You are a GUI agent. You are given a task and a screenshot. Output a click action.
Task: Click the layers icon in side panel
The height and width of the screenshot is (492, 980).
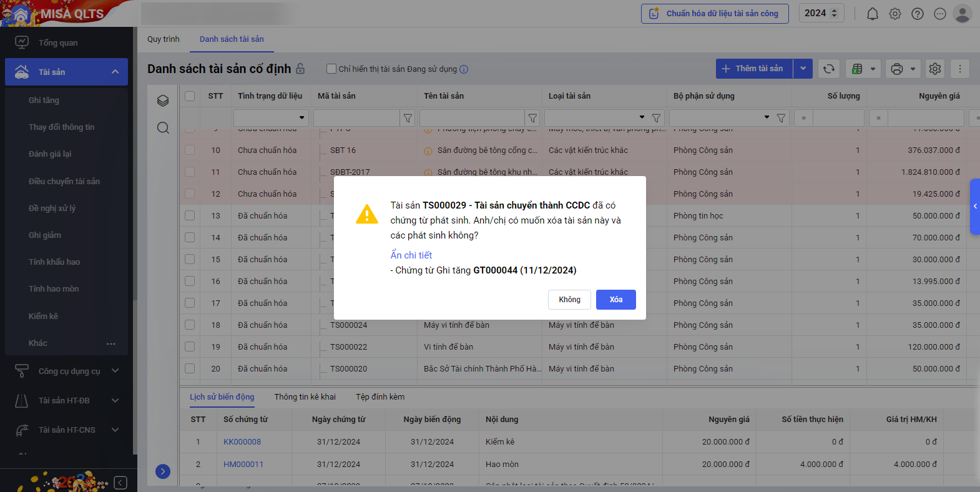[x=163, y=101]
